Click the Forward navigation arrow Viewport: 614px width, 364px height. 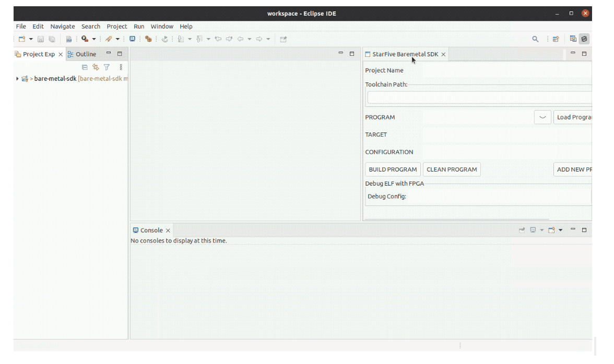pos(259,39)
